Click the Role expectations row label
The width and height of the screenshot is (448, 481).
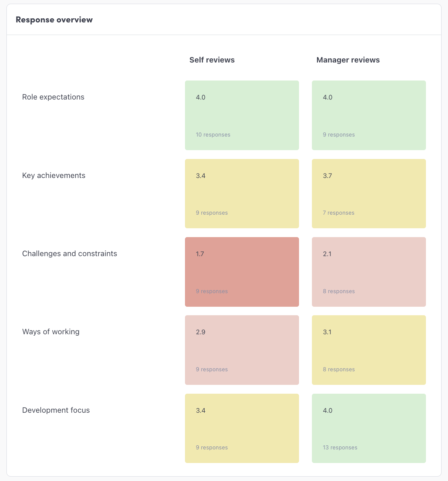tap(53, 97)
